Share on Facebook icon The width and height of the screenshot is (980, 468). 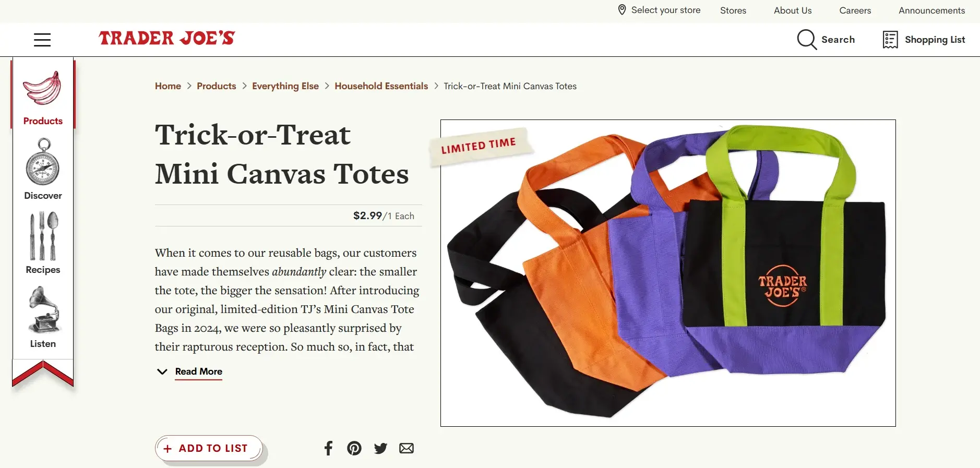click(x=328, y=448)
